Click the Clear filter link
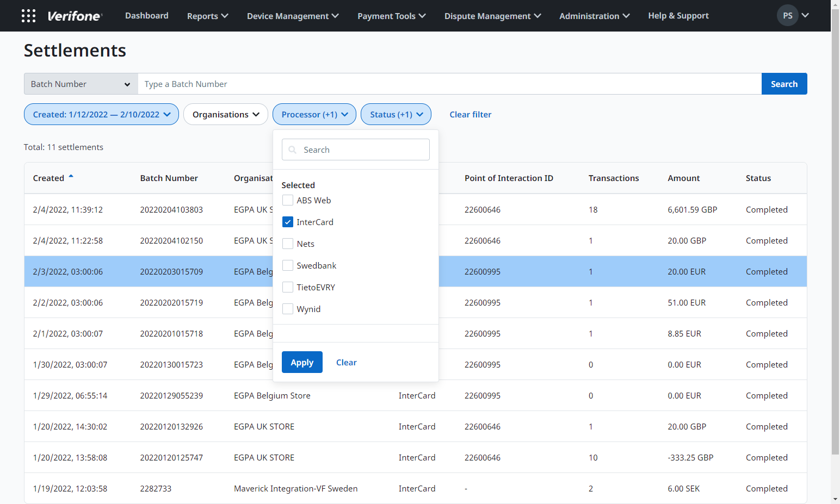This screenshot has height=504, width=840. [470, 114]
